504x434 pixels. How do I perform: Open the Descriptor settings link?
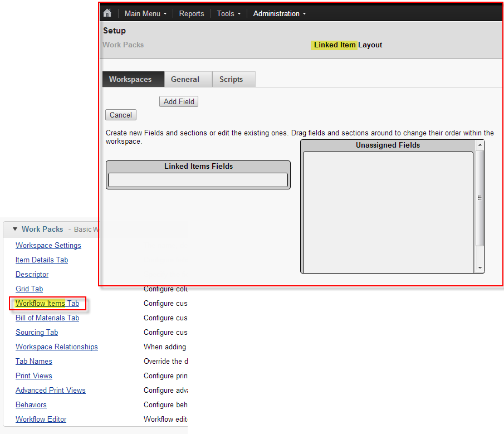pos(32,274)
